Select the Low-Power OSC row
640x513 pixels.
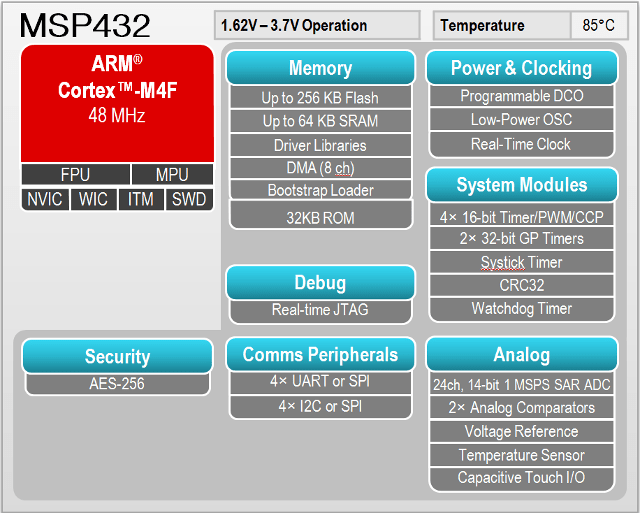[x=522, y=120]
